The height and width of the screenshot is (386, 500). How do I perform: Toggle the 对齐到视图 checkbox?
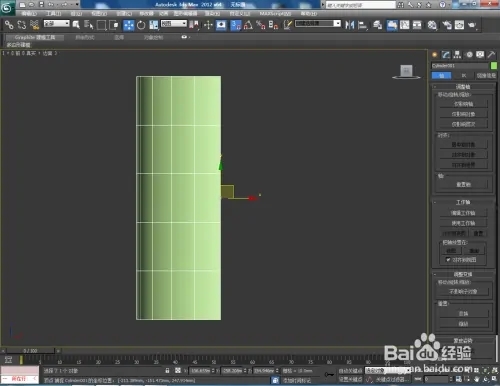point(448,260)
